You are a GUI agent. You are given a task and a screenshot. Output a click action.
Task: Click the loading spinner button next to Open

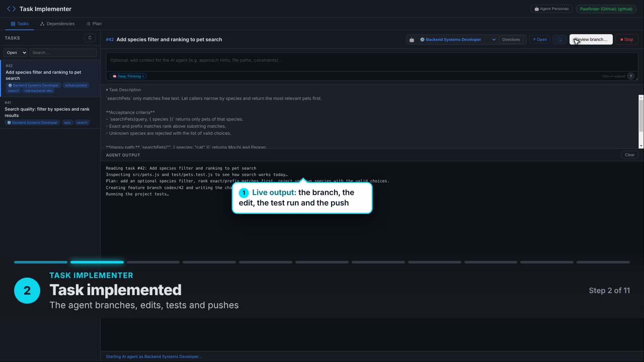pos(560,40)
